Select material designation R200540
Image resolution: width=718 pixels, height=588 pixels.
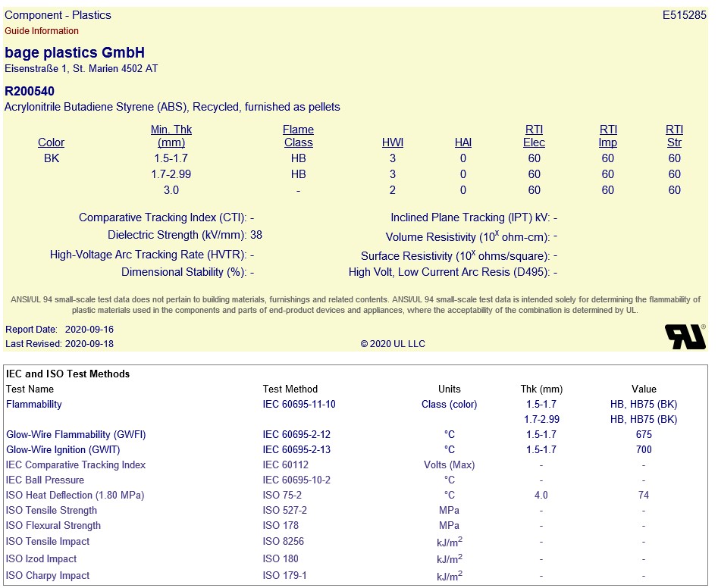click(x=30, y=91)
